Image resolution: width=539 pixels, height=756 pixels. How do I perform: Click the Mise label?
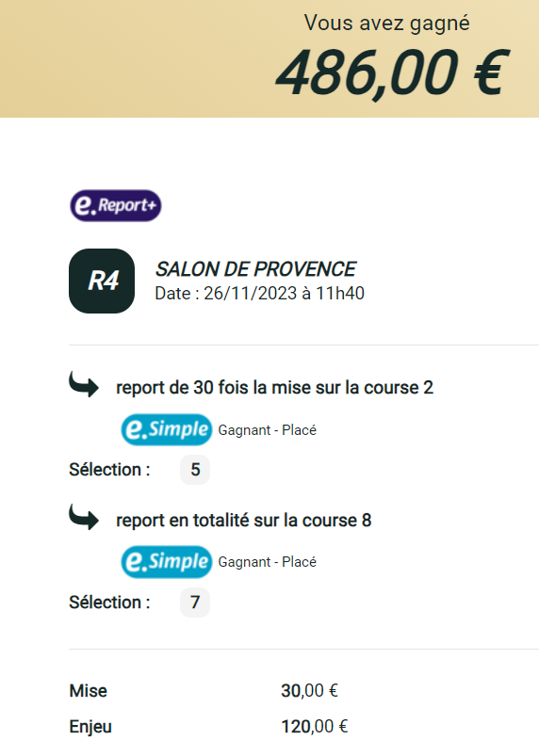(89, 691)
